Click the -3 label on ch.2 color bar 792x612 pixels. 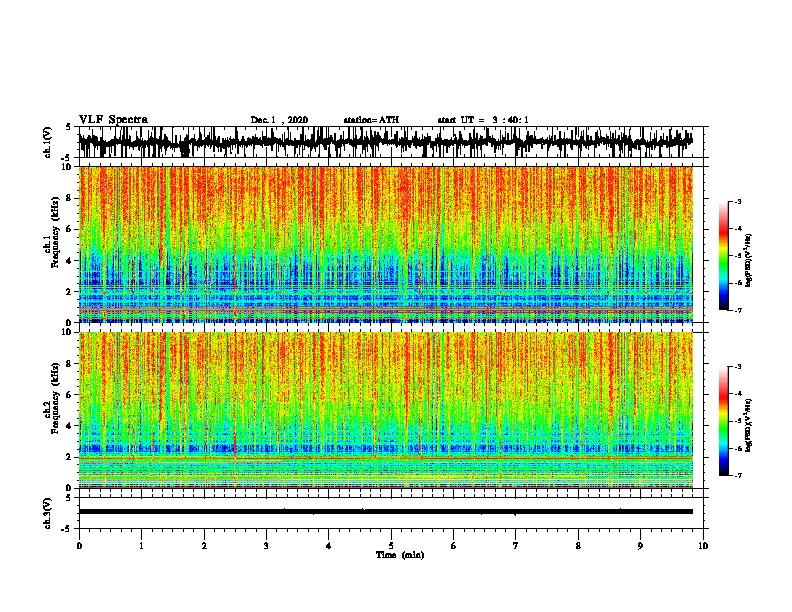[737, 367]
